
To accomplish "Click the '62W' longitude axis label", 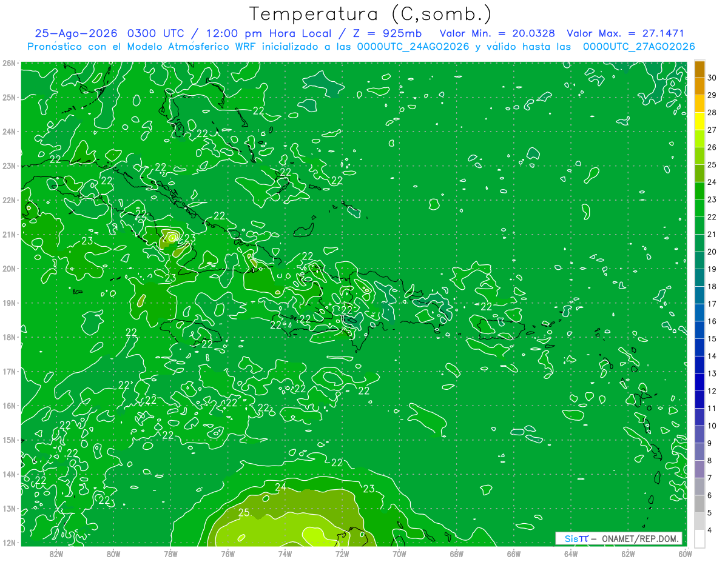I will click(628, 554).
